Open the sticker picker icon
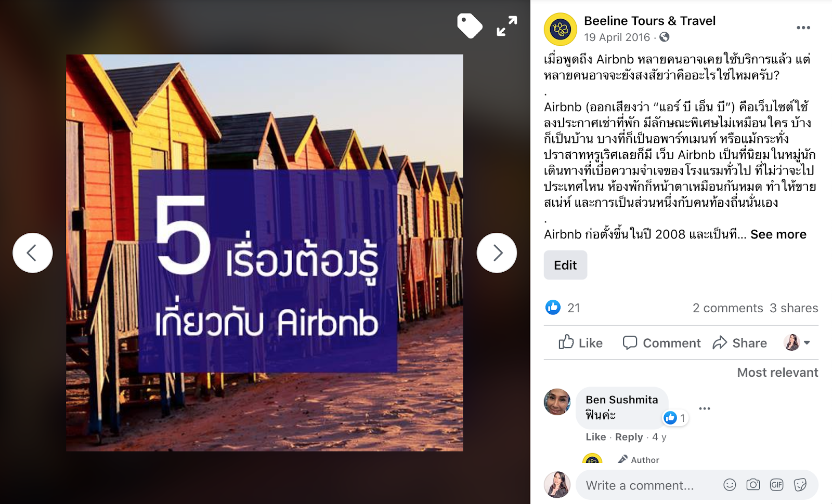 click(x=800, y=485)
